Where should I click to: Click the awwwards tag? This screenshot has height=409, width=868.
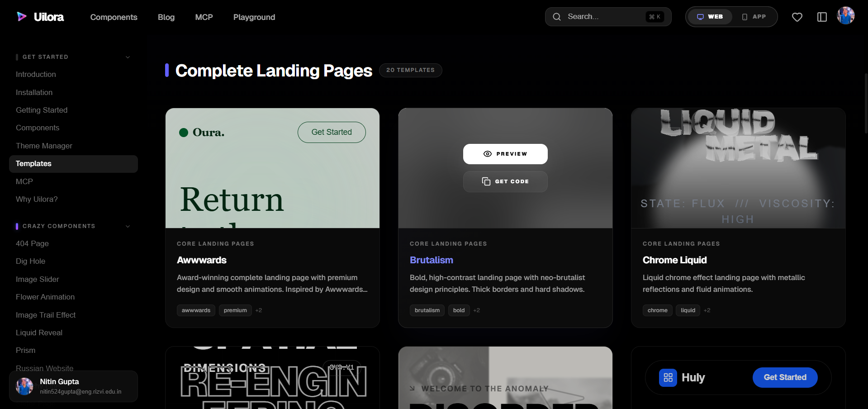[x=196, y=310]
